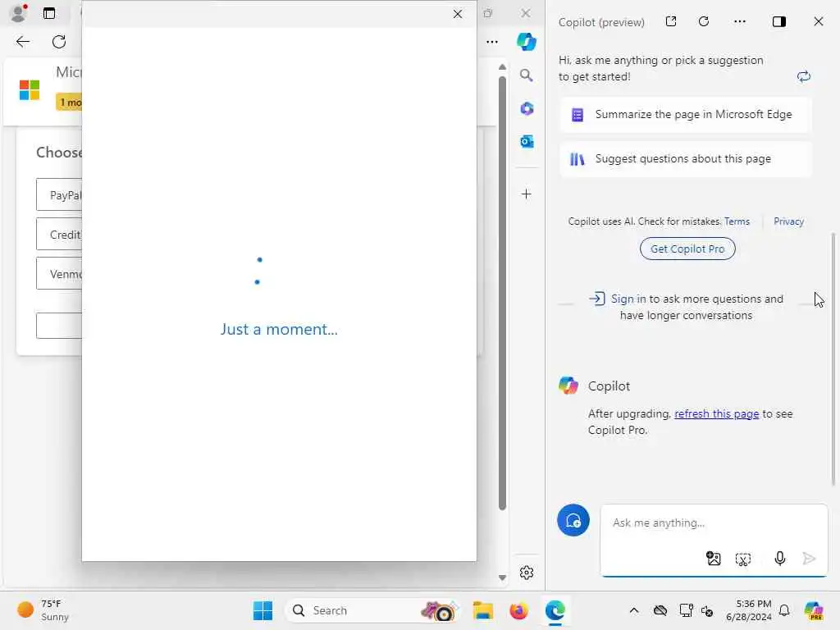
Task: Click Get Copilot Pro button
Action: tap(687, 249)
